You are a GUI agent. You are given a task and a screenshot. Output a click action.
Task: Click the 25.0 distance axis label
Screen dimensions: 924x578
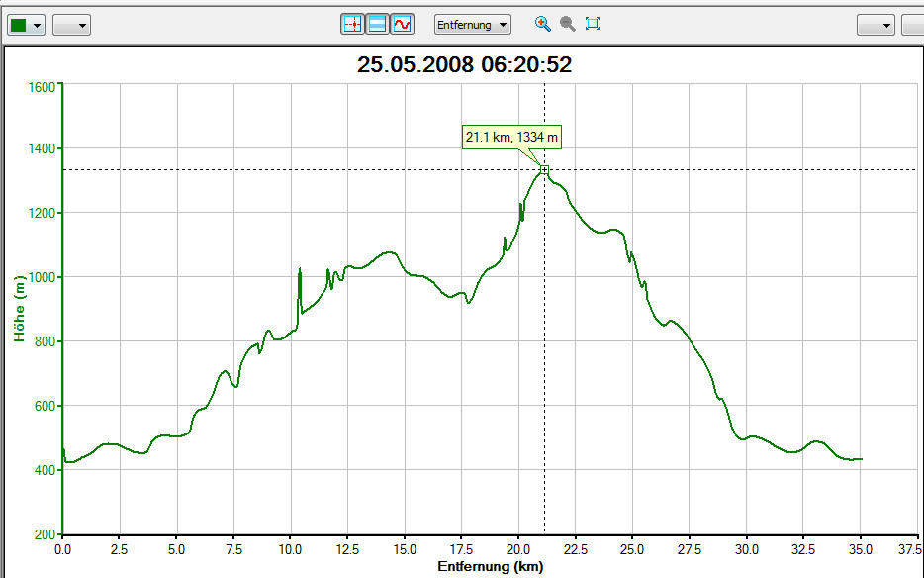(x=632, y=549)
